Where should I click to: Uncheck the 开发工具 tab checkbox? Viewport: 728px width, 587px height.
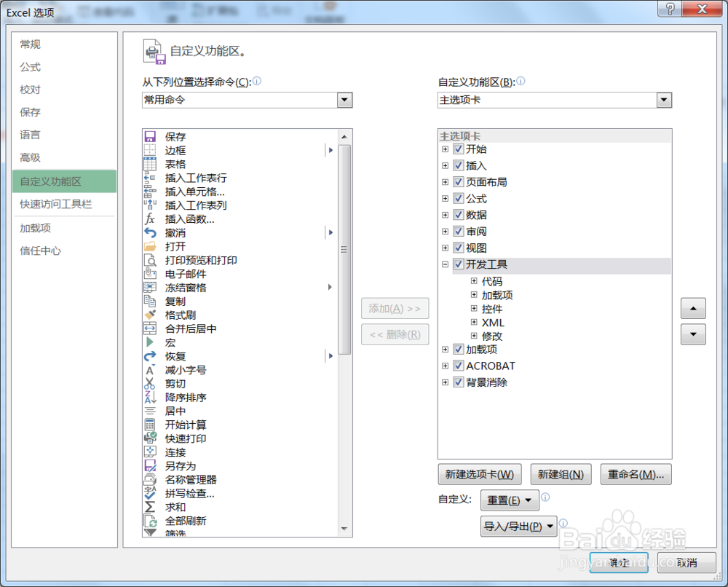coord(458,265)
